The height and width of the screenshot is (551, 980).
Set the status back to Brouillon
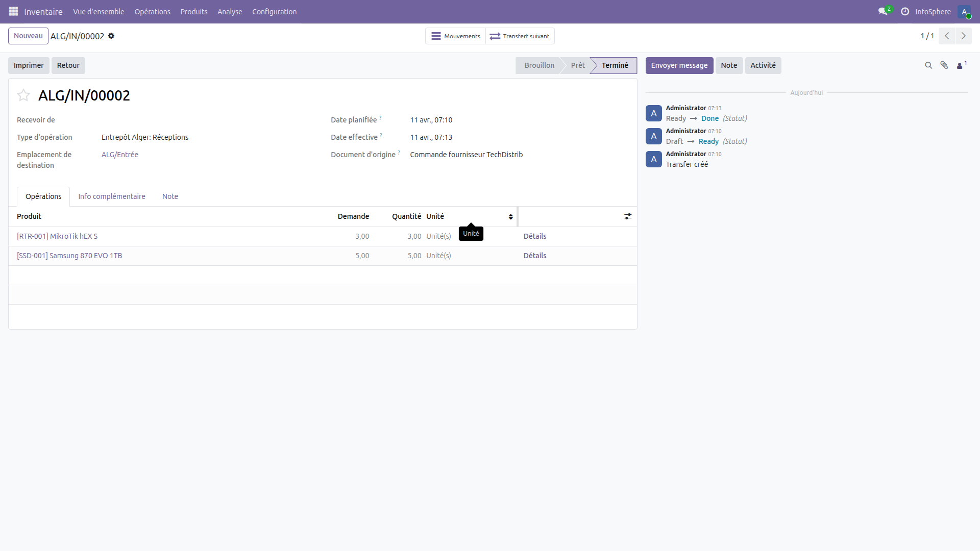[538, 65]
